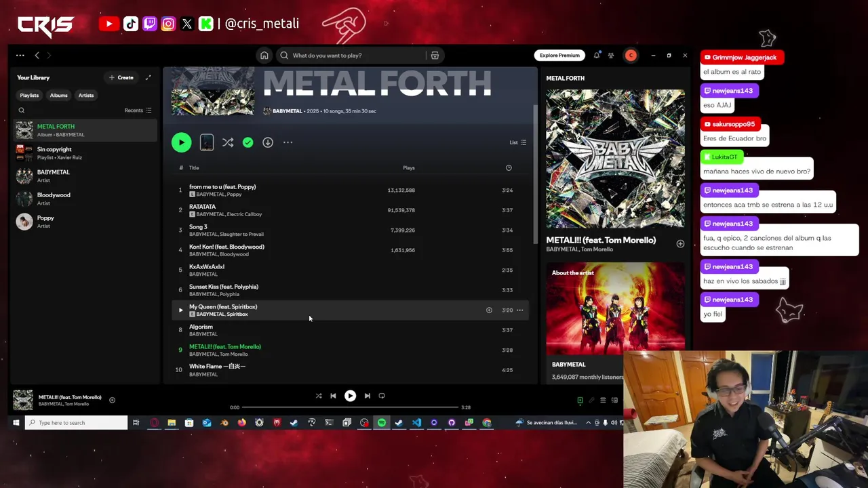Open Recents sort dropdown in library
Image resolution: width=868 pixels, height=488 pixels.
click(x=138, y=110)
